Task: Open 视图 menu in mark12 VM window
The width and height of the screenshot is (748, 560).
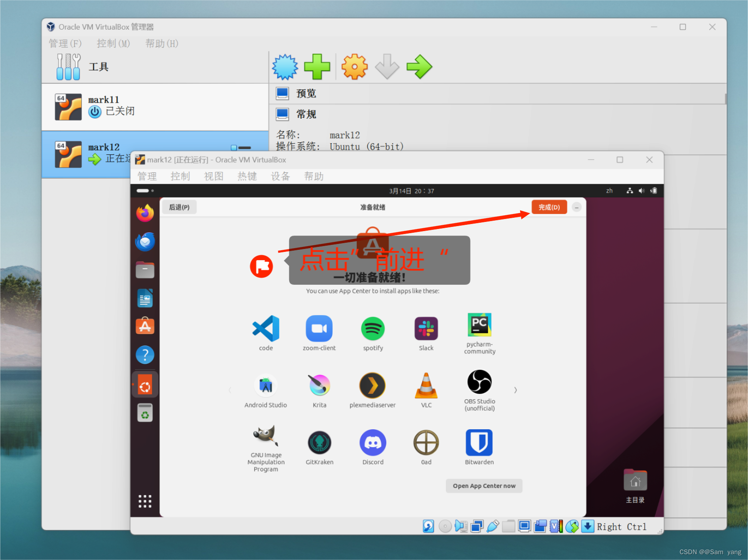Action: [x=214, y=177]
